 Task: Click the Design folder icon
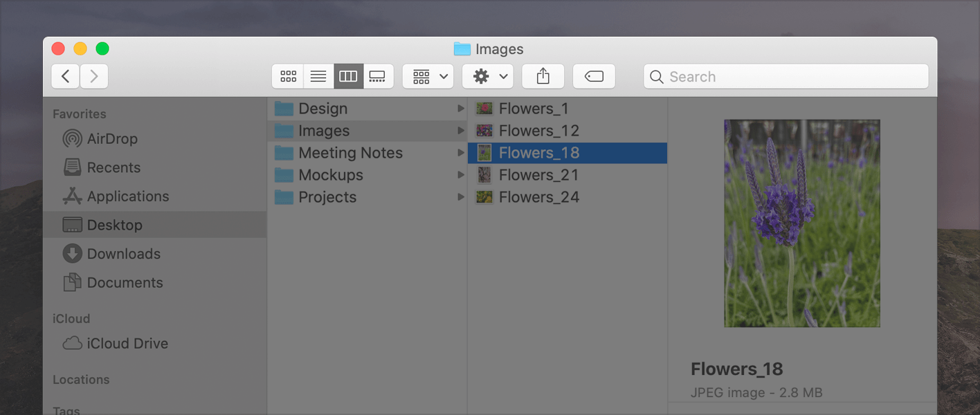[x=284, y=109]
